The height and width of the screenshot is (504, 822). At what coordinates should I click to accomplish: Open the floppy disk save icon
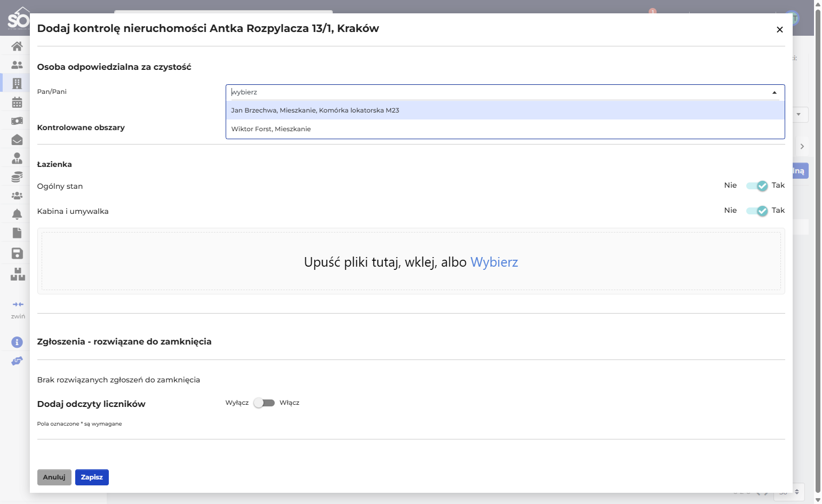(x=17, y=253)
